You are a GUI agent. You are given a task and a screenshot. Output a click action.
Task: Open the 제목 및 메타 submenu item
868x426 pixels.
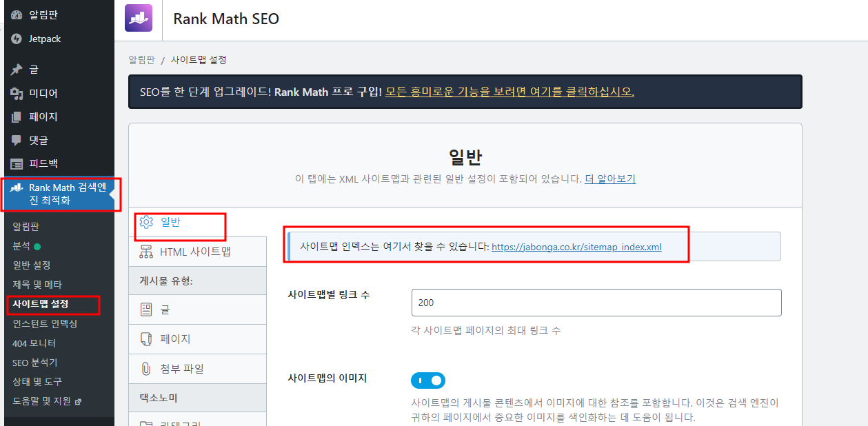[x=37, y=285]
